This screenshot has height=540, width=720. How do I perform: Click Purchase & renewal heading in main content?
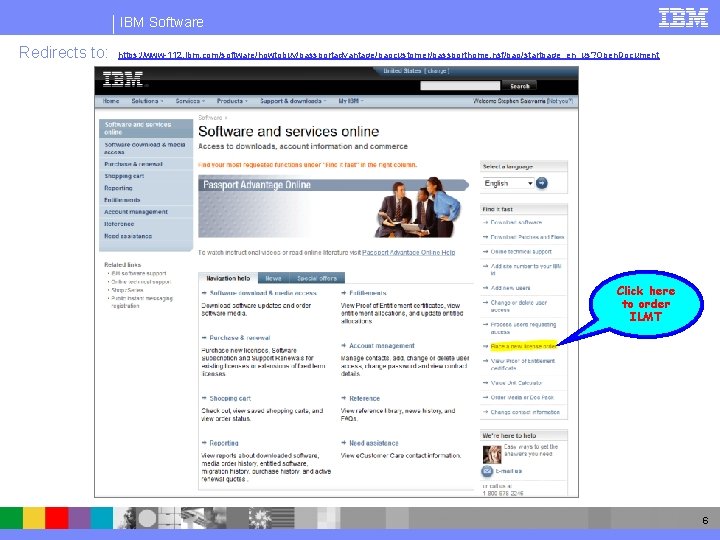[x=240, y=338]
